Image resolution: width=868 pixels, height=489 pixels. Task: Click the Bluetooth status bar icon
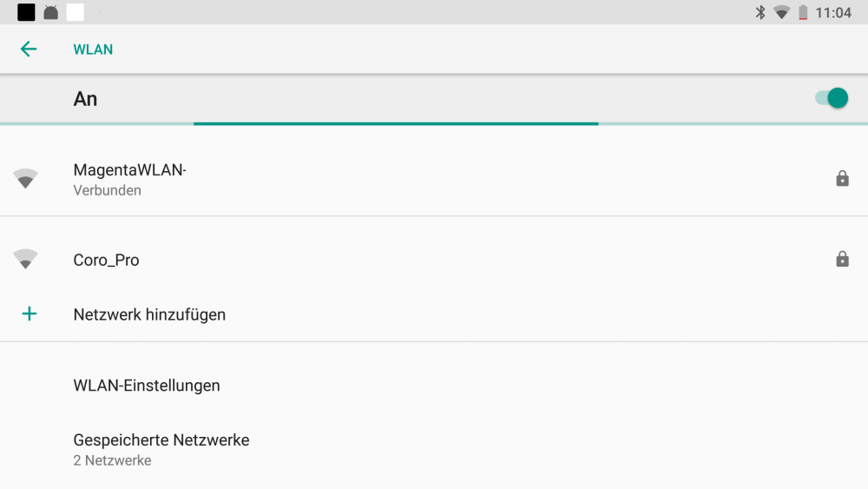click(x=760, y=12)
